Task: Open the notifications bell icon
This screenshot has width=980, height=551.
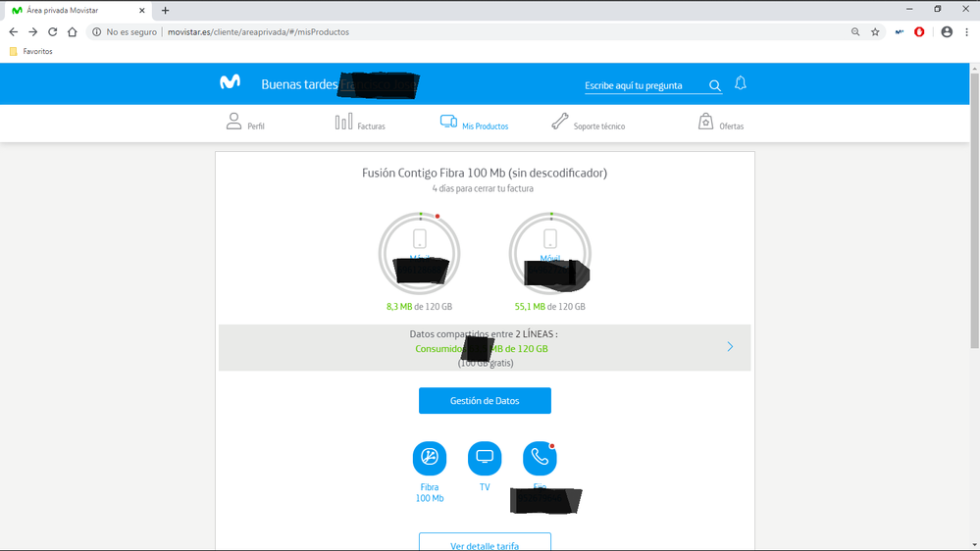Action: tap(741, 84)
